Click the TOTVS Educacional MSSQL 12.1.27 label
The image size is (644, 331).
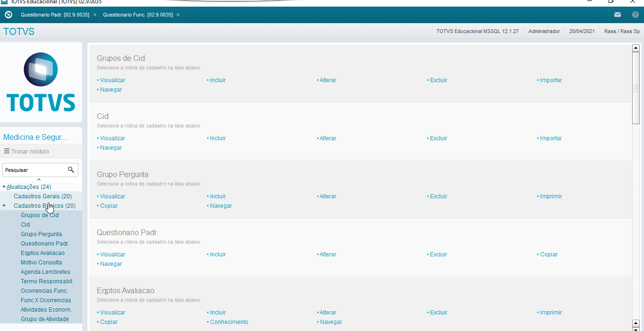click(x=477, y=31)
